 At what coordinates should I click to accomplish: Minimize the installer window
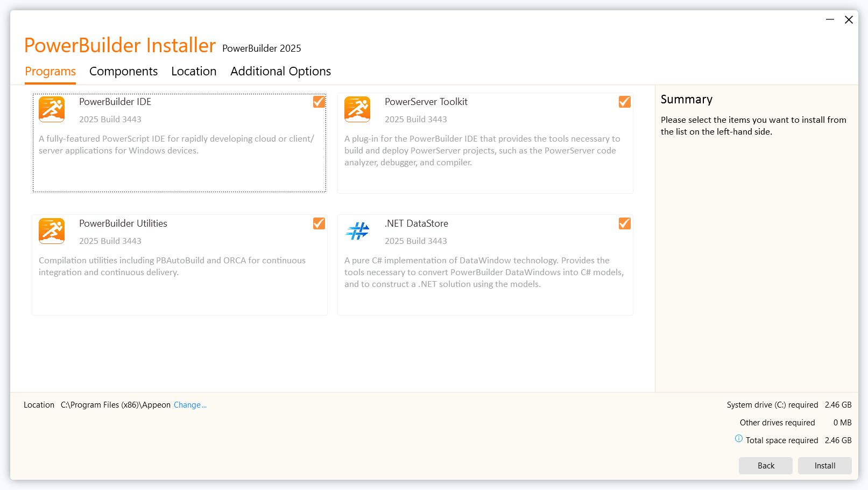(830, 20)
